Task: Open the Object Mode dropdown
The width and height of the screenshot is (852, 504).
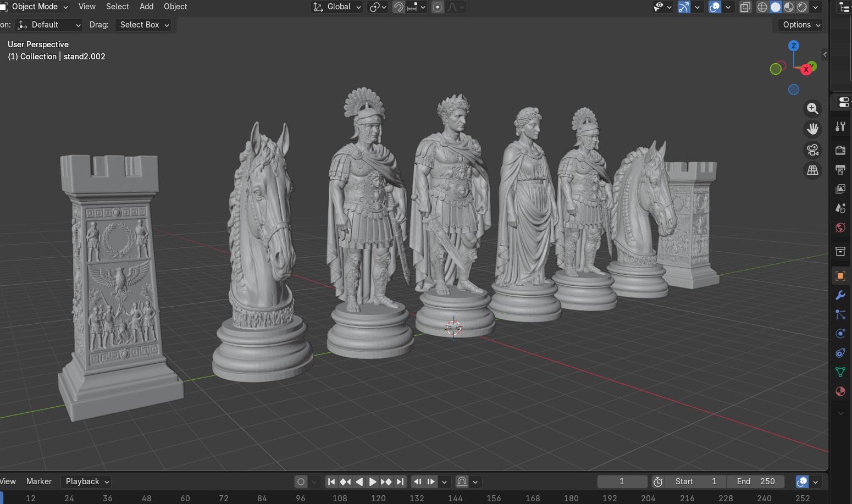Action: point(35,7)
